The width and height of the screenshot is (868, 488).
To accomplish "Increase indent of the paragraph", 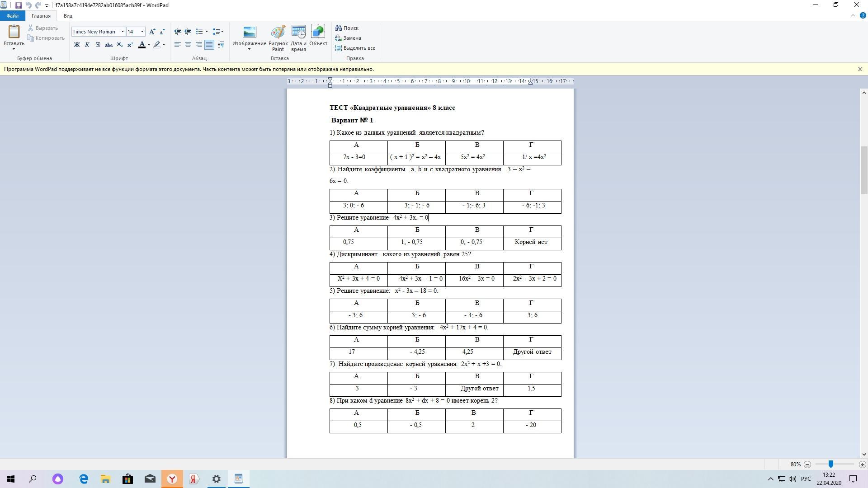I will click(188, 32).
